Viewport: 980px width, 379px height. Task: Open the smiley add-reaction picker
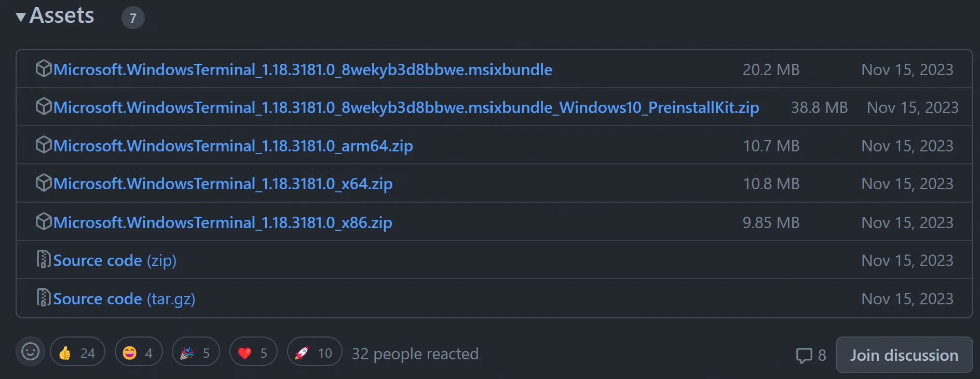(30, 352)
